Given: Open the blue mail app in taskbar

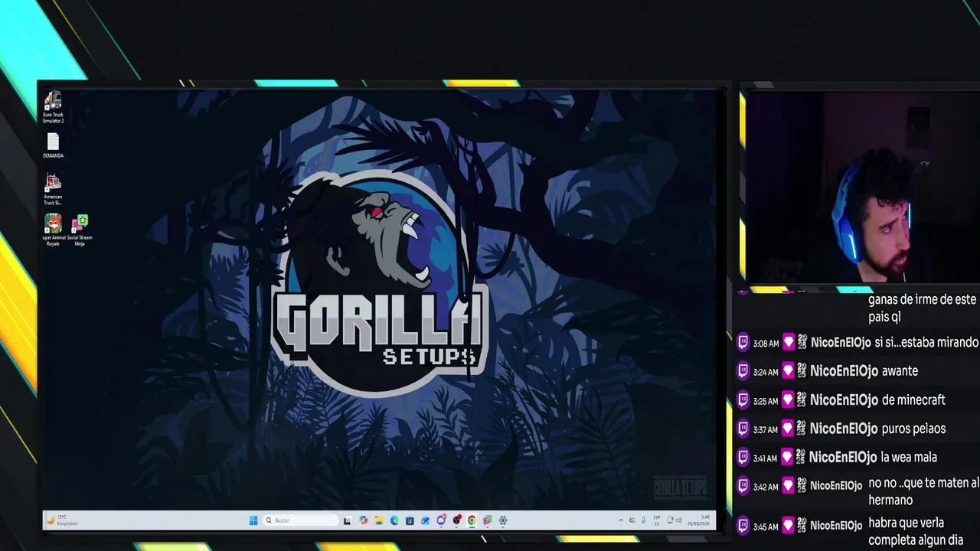Looking at the screenshot, I should coord(425,520).
